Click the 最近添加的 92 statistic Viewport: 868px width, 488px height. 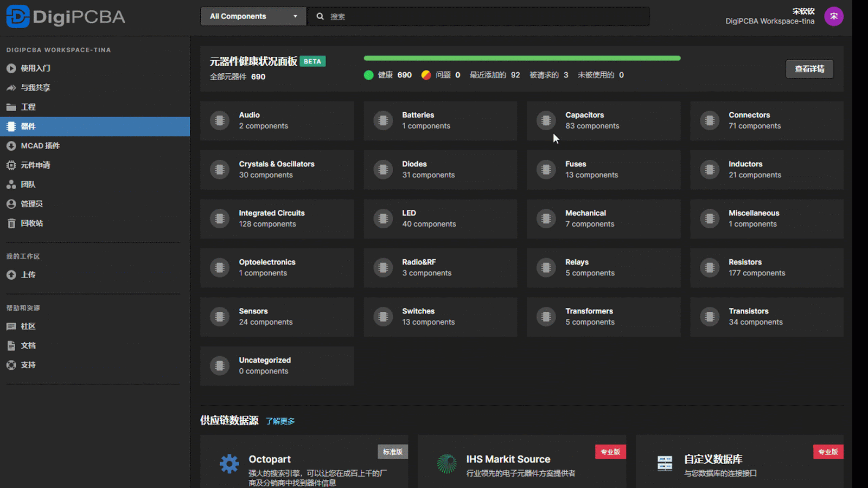[494, 75]
